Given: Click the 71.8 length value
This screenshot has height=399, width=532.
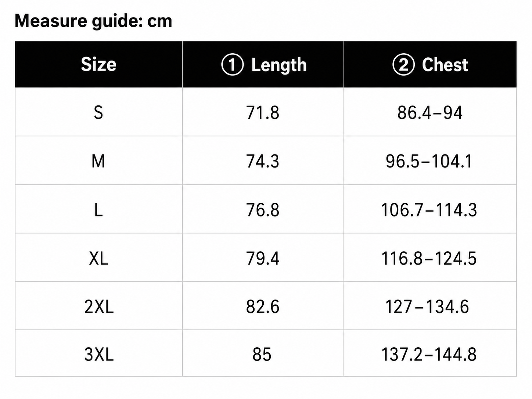Looking at the screenshot, I should [x=263, y=112].
